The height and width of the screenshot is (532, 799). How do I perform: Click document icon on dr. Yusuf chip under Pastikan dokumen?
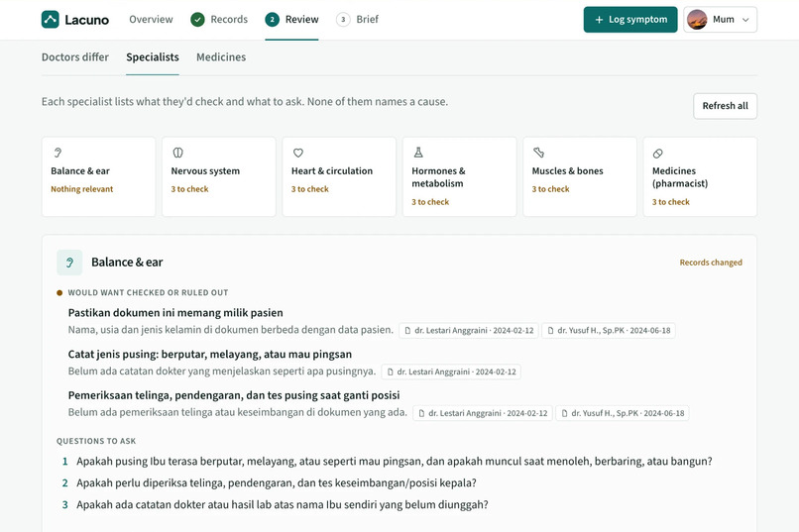550,331
